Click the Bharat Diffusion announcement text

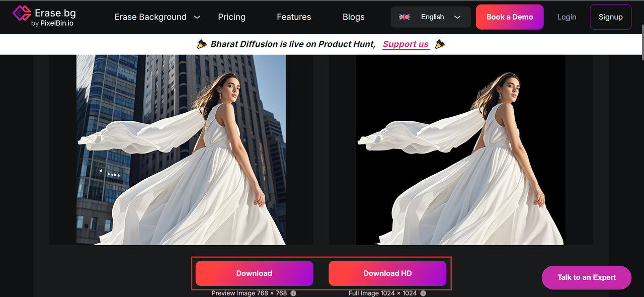point(293,44)
